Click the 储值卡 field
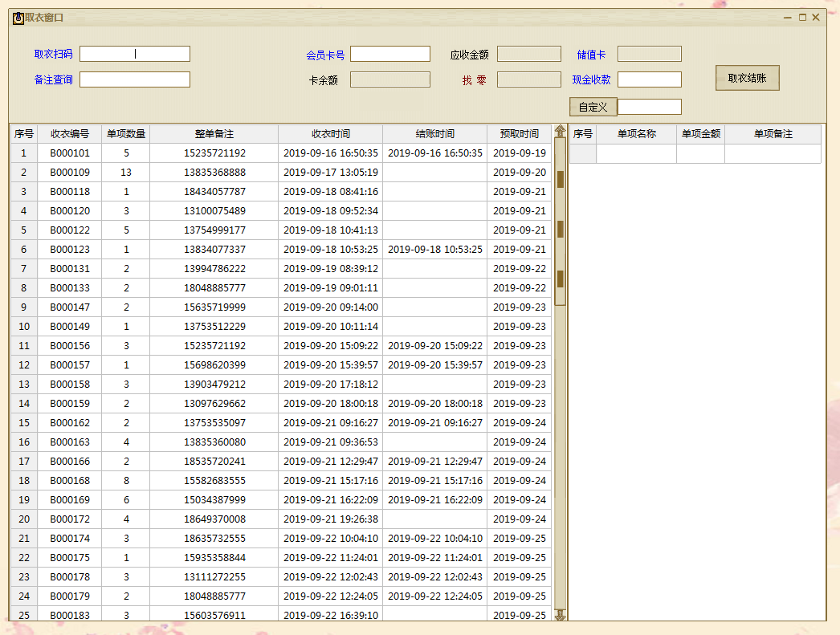The image size is (840, 635). click(650, 54)
